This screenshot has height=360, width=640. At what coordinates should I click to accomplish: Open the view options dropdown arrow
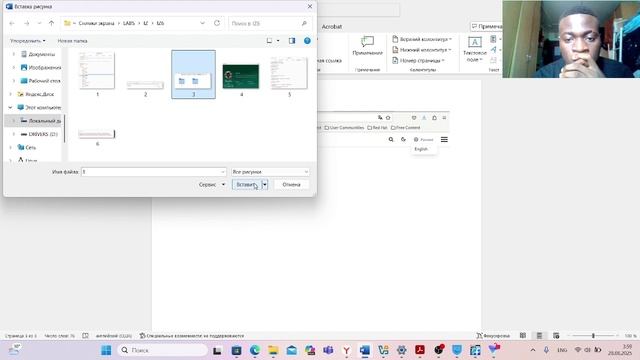(278, 41)
